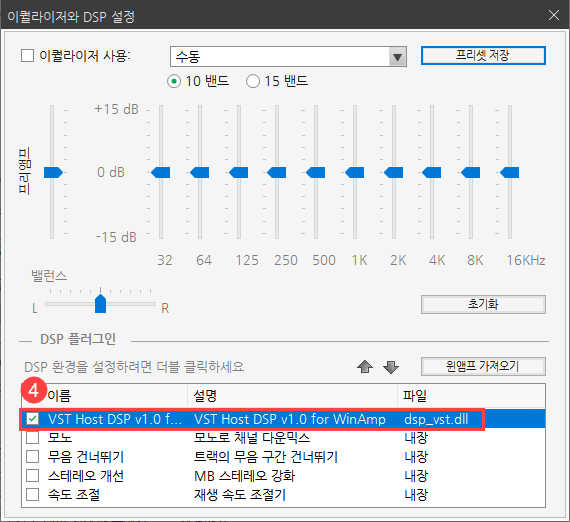Enable the 이퀄라이저 사용 checkbox
The height and width of the screenshot is (522, 570).
click(x=27, y=56)
